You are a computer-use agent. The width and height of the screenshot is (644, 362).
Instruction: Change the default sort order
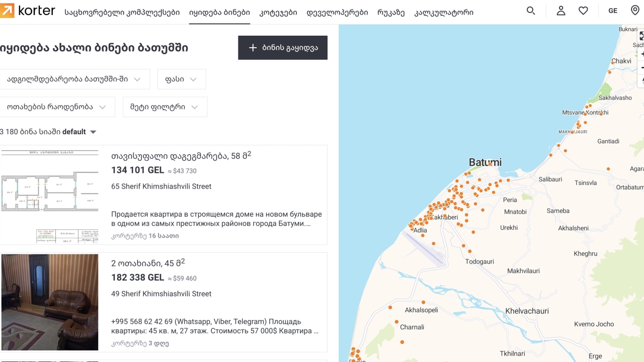(x=79, y=132)
